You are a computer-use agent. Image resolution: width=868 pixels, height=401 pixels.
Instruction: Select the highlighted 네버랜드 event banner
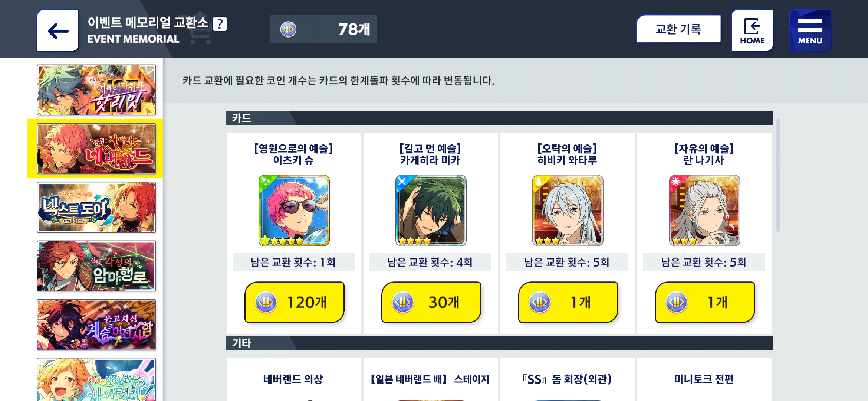(96, 149)
